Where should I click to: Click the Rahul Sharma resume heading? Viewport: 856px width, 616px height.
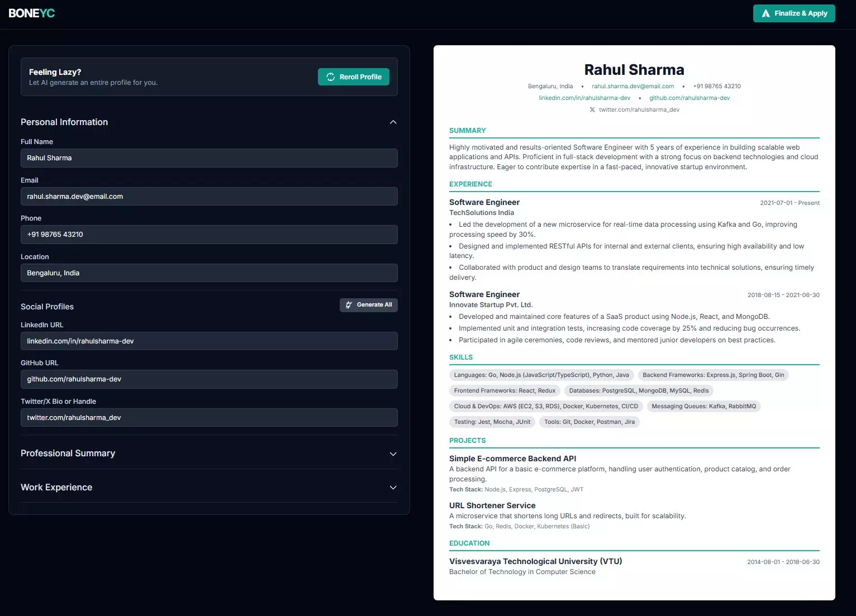pos(634,70)
